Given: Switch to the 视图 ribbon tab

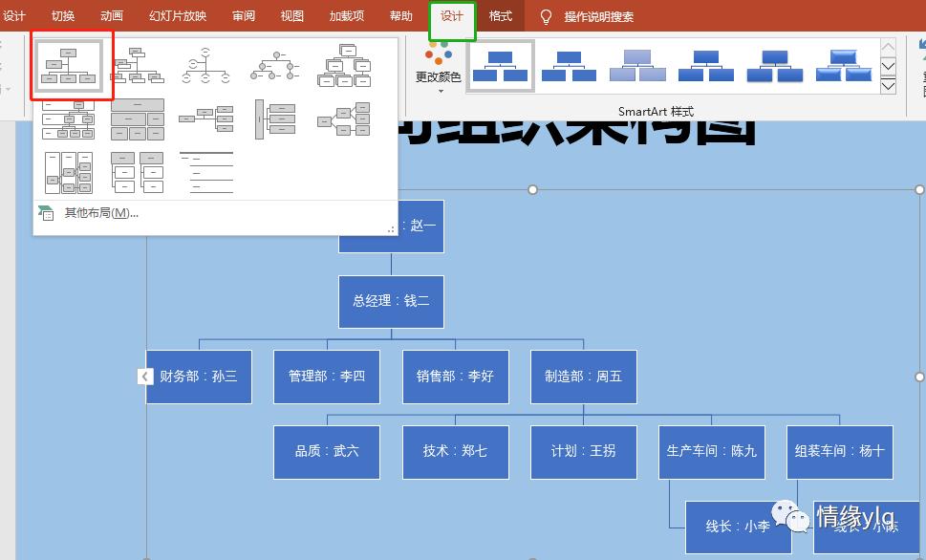Looking at the screenshot, I should pyautogui.click(x=291, y=15).
